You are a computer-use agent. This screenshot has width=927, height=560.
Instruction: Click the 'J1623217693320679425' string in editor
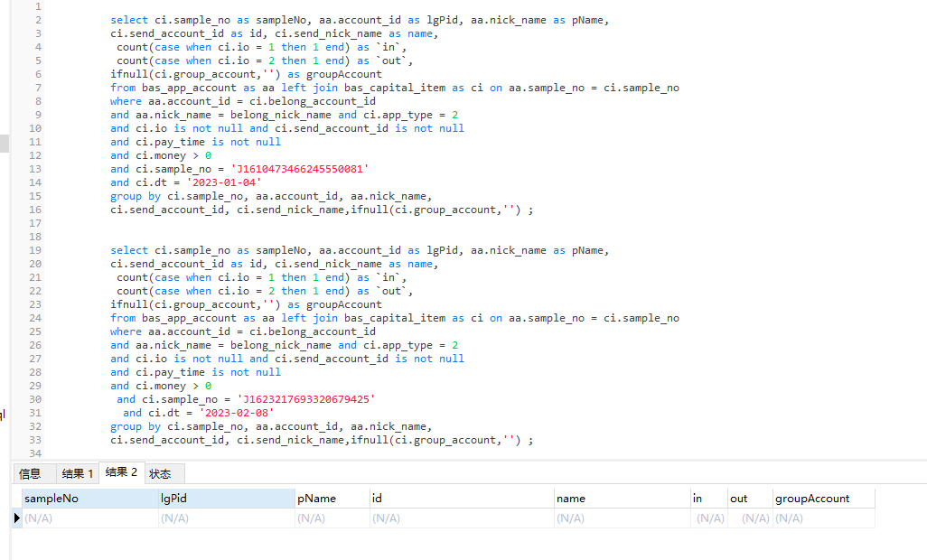[305, 399]
